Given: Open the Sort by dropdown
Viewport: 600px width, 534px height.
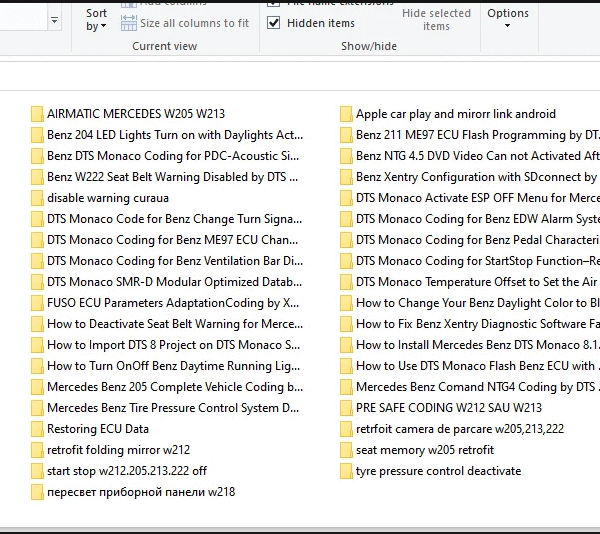Looking at the screenshot, I should coord(96,20).
